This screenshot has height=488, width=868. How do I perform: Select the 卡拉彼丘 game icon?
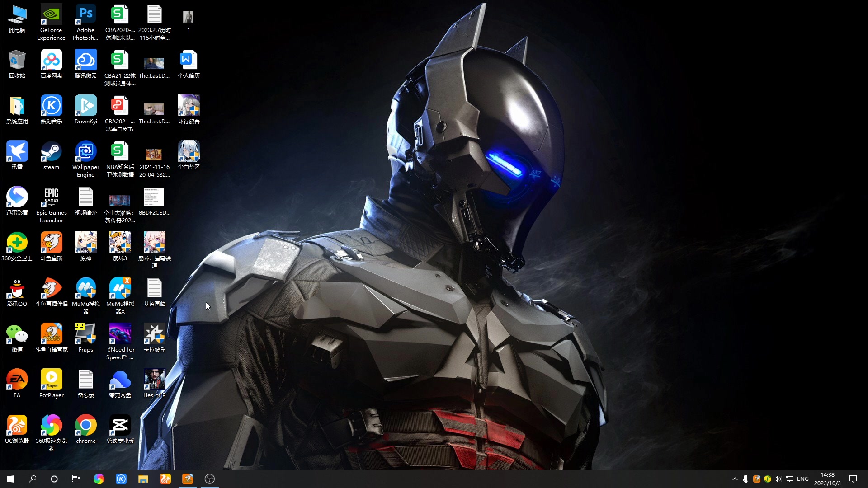[155, 338]
